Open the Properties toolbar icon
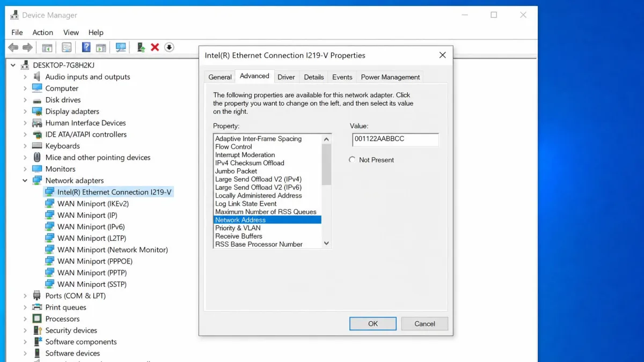 tap(67, 48)
